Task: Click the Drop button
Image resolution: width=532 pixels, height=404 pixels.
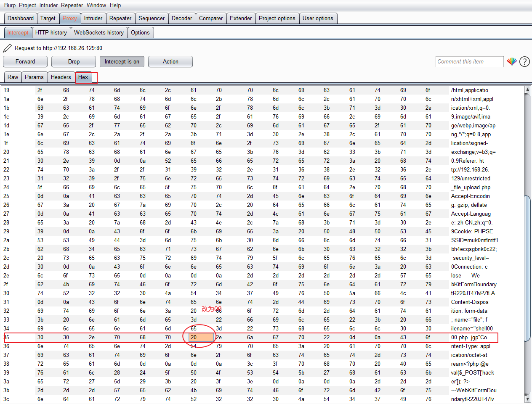Action: pyautogui.click(x=74, y=61)
